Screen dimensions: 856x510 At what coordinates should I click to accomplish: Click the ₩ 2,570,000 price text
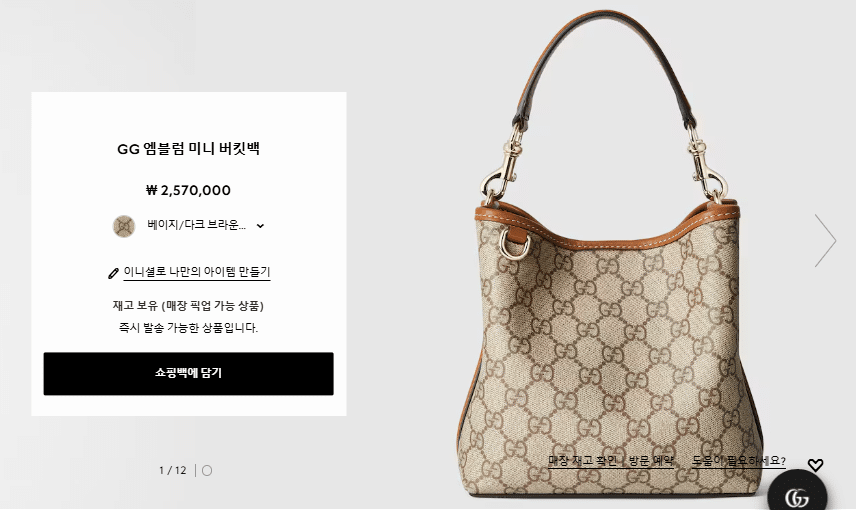click(x=188, y=190)
